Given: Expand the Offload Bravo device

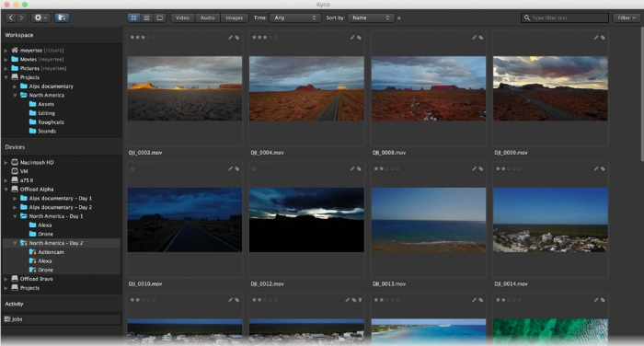Looking at the screenshot, I should pos(6,279).
